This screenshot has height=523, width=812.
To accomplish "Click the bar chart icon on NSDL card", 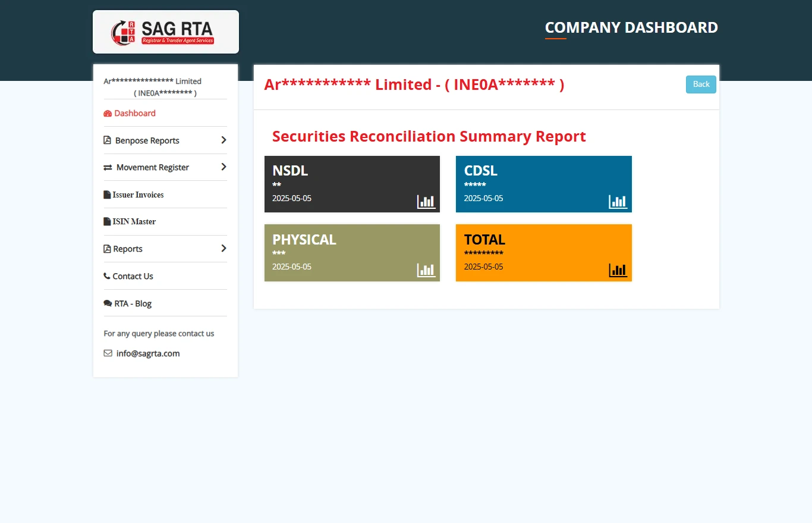I will [426, 202].
